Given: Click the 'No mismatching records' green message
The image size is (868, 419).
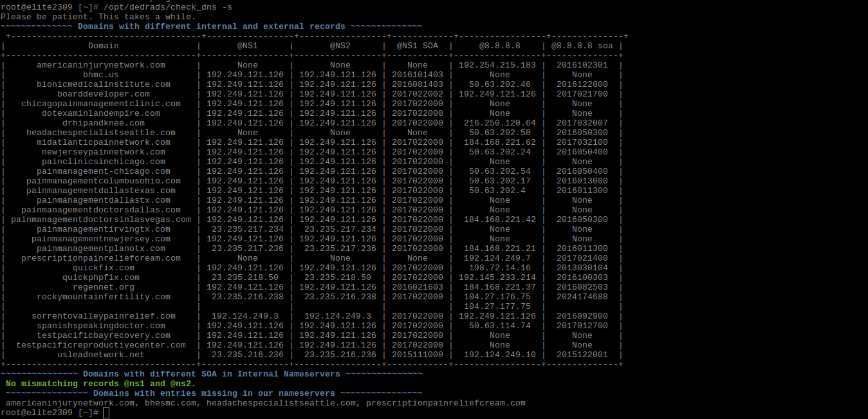Looking at the screenshot, I should 100,384.
